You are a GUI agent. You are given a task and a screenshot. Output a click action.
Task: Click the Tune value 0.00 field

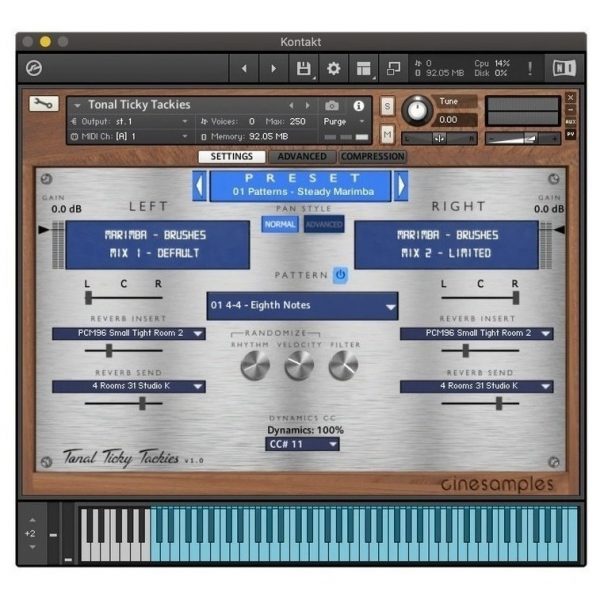point(455,120)
